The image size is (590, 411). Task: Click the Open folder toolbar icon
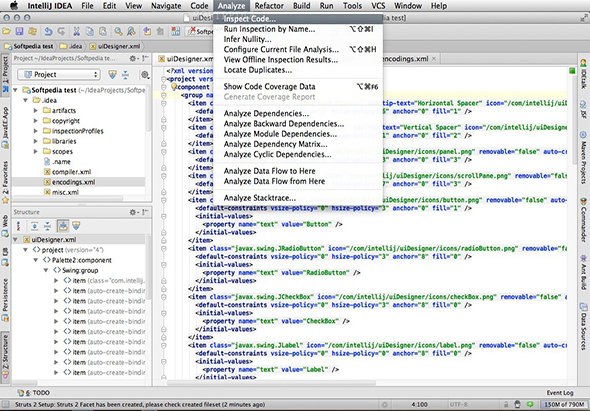7,32
